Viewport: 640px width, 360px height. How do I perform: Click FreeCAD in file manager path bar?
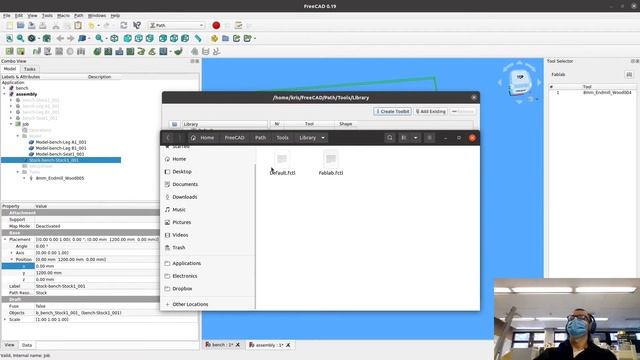click(234, 138)
